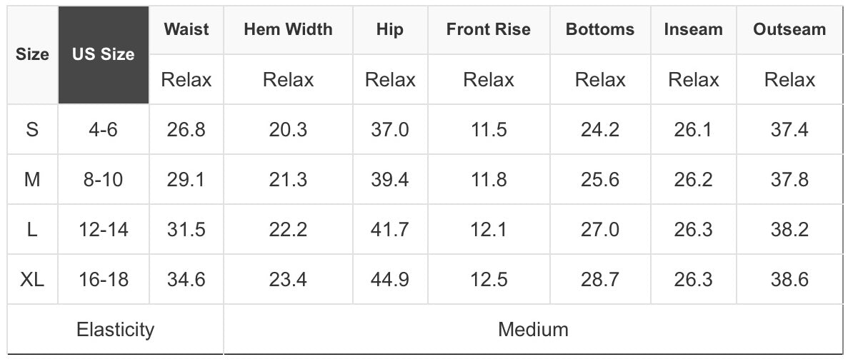Select the Waist column header

(x=186, y=29)
